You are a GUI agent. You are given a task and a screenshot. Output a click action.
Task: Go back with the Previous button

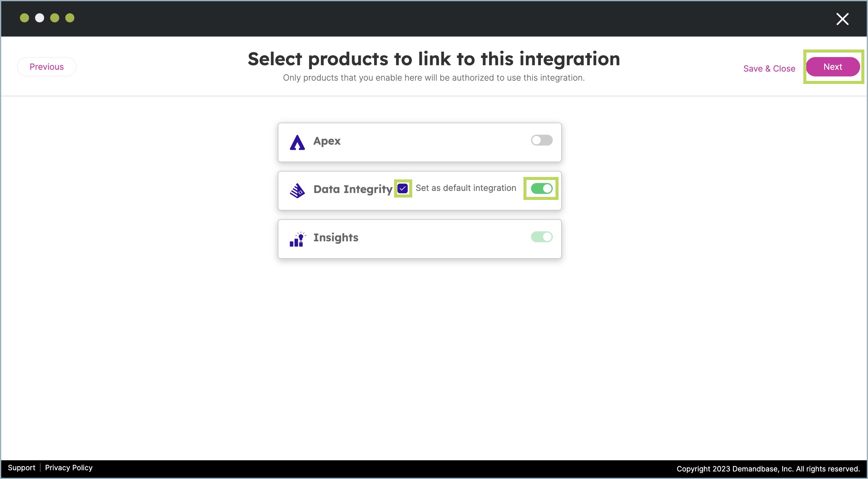(47, 67)
